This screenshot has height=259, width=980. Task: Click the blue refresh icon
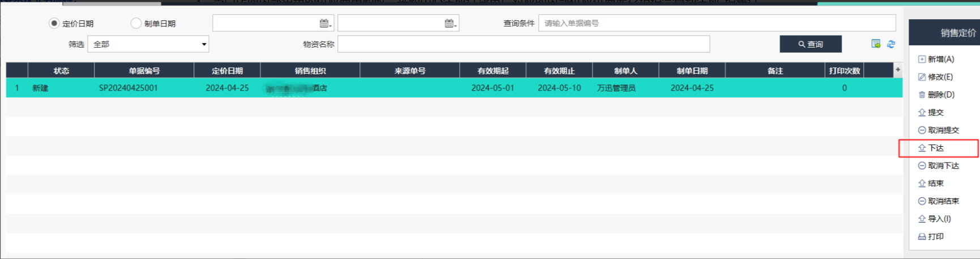pos(891,44)
